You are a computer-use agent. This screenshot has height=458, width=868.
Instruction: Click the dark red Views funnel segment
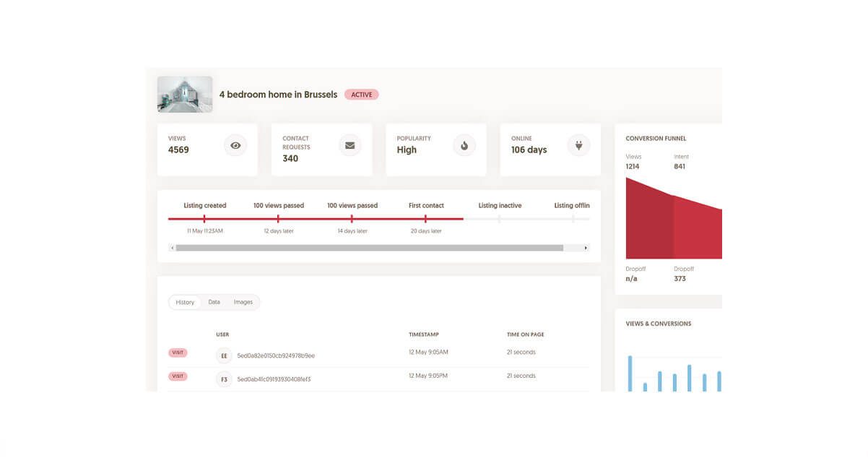click(x=649, y=224)
